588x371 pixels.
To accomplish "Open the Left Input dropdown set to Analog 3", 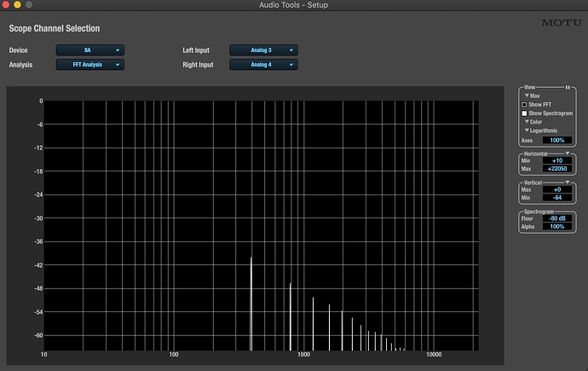I will [263, 49].
